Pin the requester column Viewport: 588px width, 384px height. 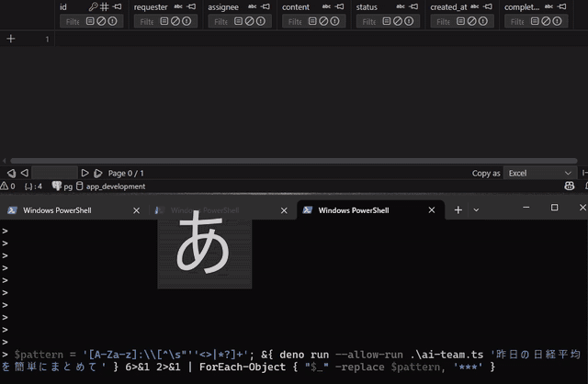[x=191, y=6]
